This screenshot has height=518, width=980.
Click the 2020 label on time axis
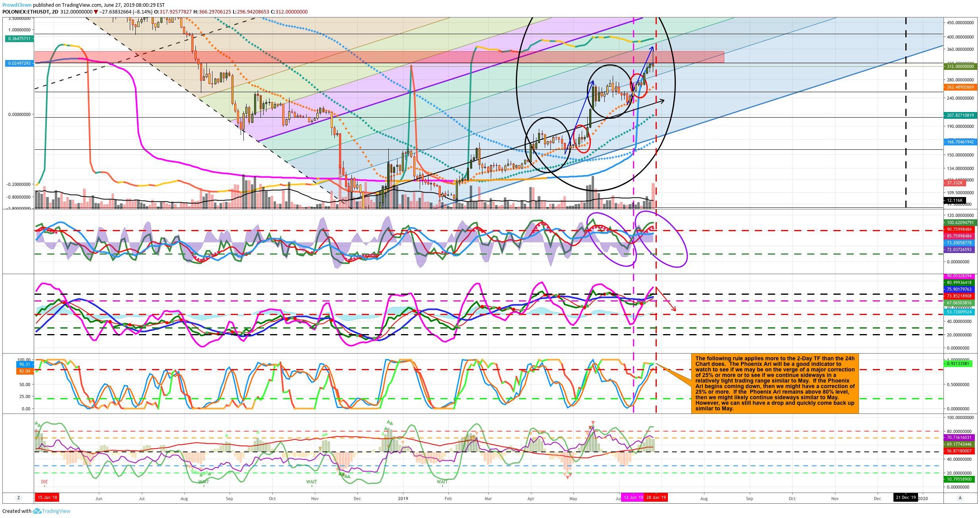[x=923, y=499]
